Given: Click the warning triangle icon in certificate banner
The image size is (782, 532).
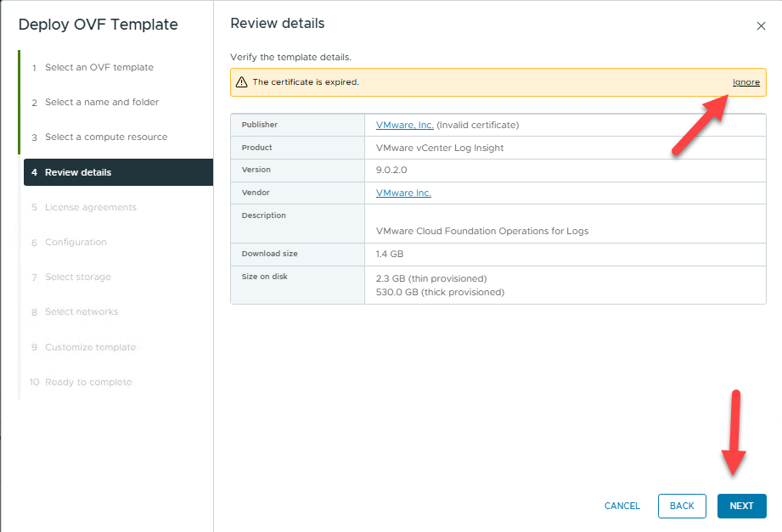Looking at the screenshot, I should [x=242, y=82].
